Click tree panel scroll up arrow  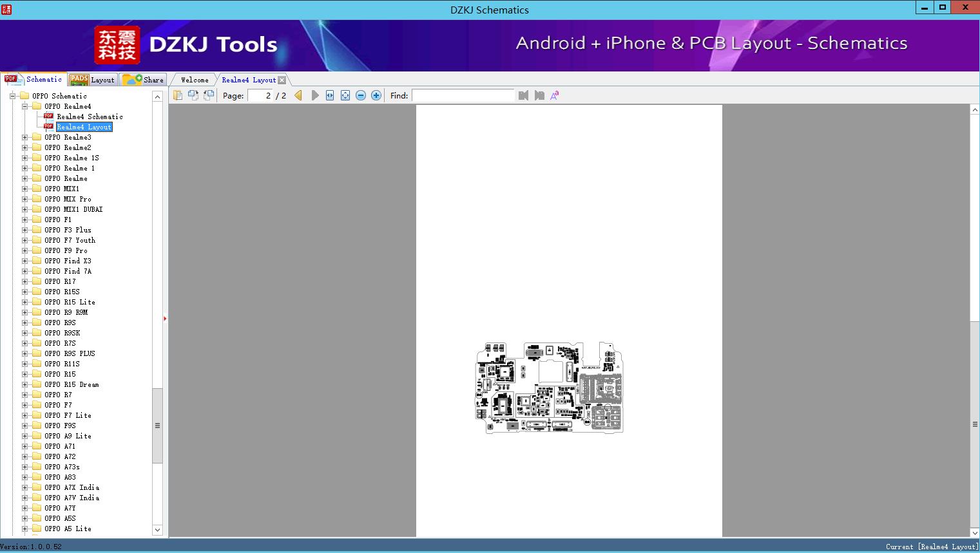coord(157,97)
